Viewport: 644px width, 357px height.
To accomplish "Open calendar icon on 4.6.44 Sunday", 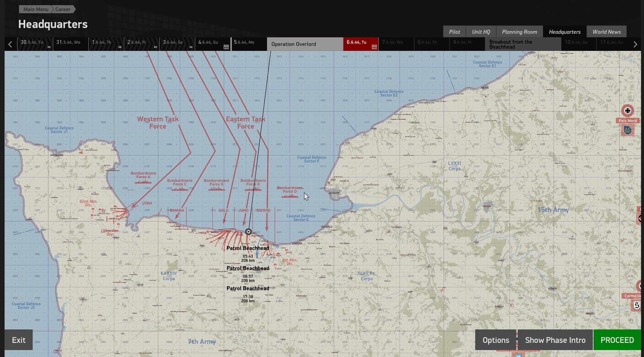I will point(226,47).
